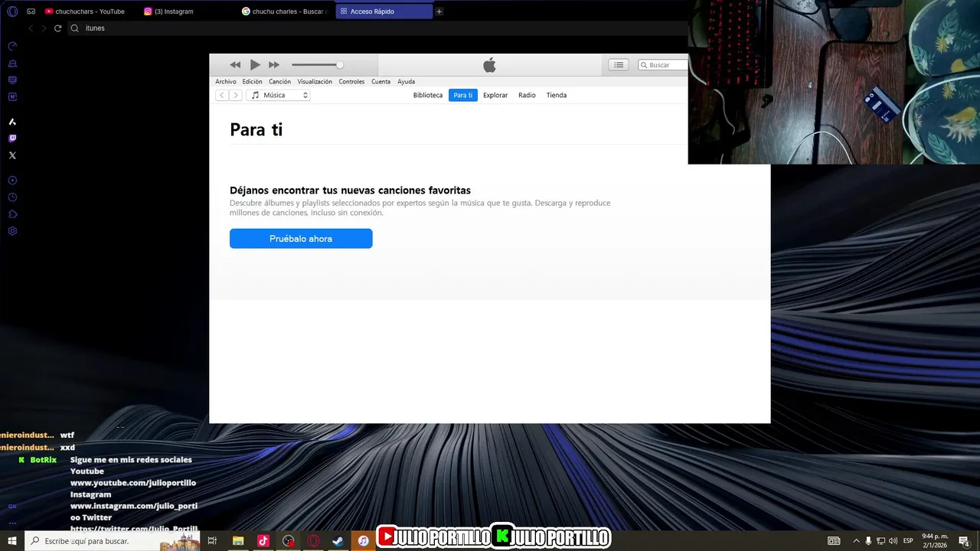The height and width of the screenshot is (551, 980).
Task: Open TikTok from the taskbar
Action: pyautogui.click(x=263, y=541)
